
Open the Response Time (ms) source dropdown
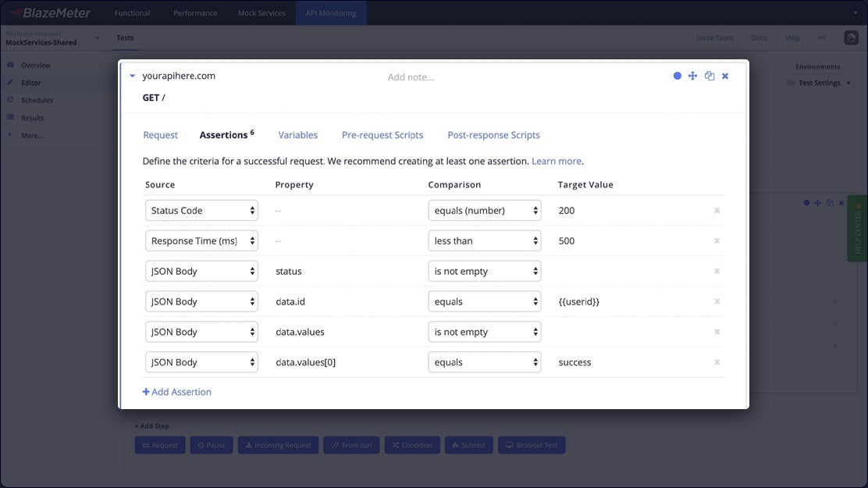[201, 241]
